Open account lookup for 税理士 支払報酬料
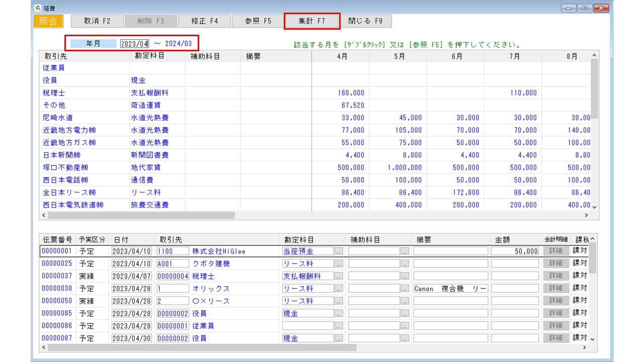Viewport: 644px width, 362px height. [x=339, y=276]
